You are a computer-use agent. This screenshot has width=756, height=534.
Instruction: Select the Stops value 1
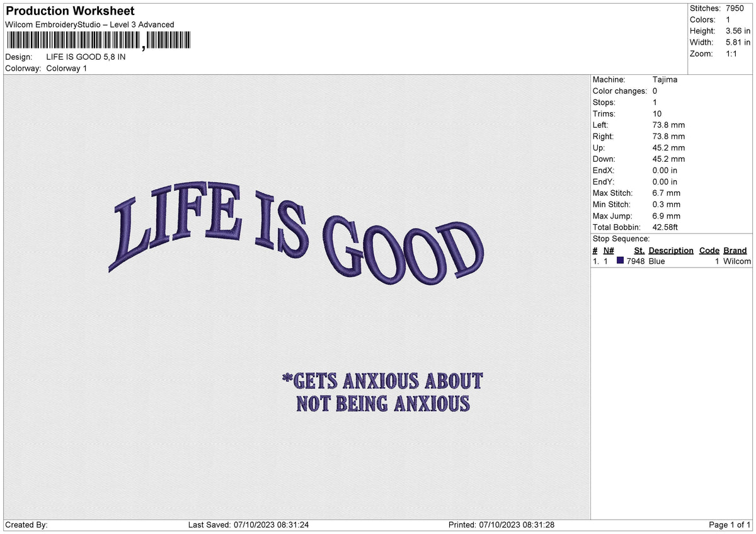pyautogui.click(x=655, y=103)
